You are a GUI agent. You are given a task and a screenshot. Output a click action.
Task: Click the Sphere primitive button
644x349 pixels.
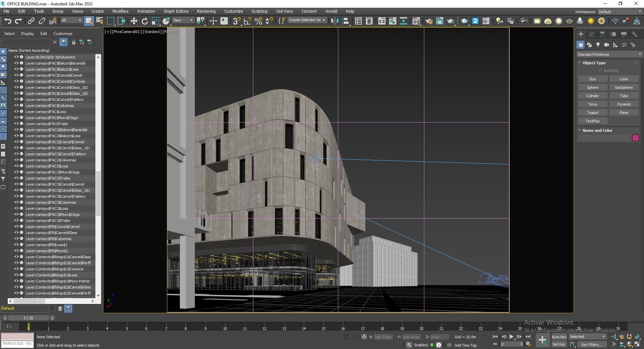(593, 87)
